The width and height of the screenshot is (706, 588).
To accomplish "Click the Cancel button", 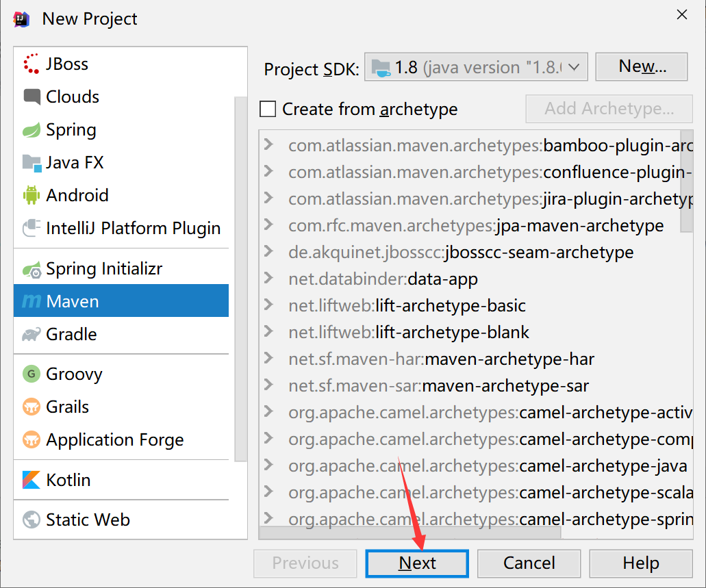I will (x=529, y=563).
